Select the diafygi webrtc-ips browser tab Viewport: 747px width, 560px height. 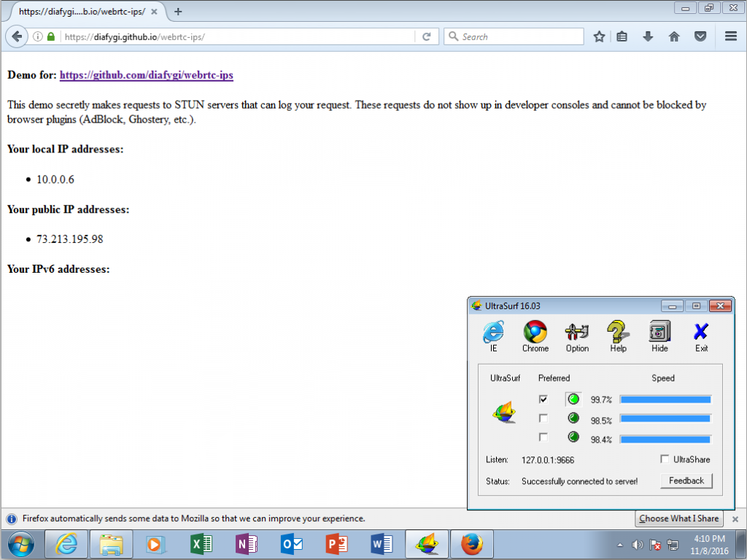click(80, 12)
